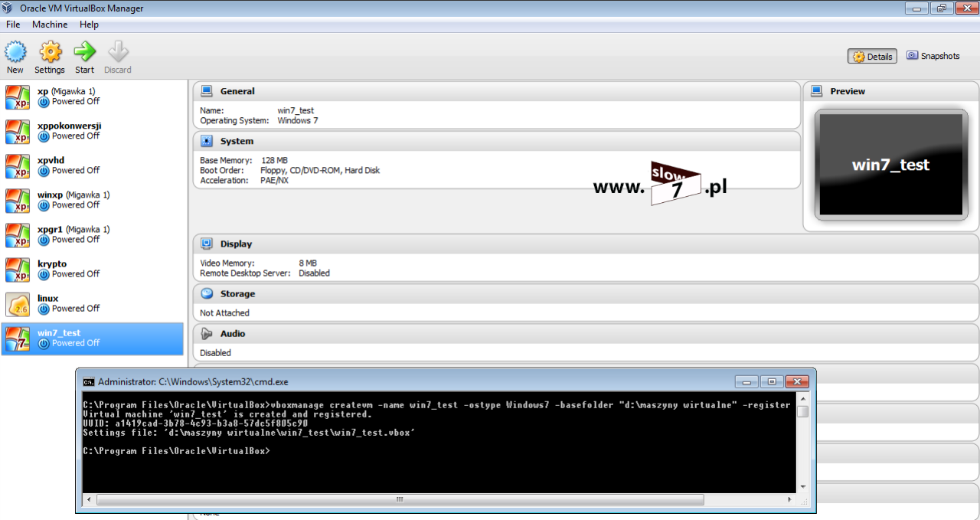The width and height of the screenshot is (980, 520).
Task: Select the xp (Migawka 1) machine name
Action: tap(66, 91)
